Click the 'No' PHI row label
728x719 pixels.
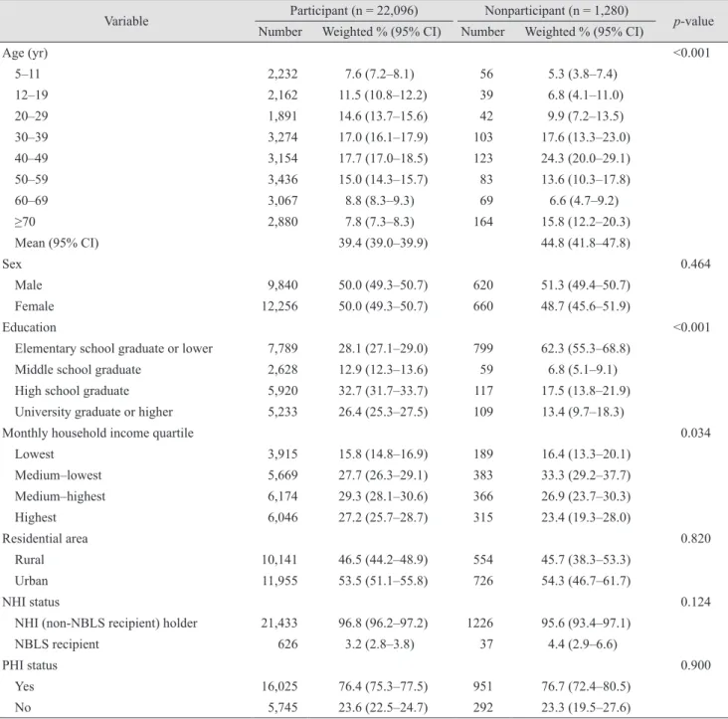coord(23,707)
